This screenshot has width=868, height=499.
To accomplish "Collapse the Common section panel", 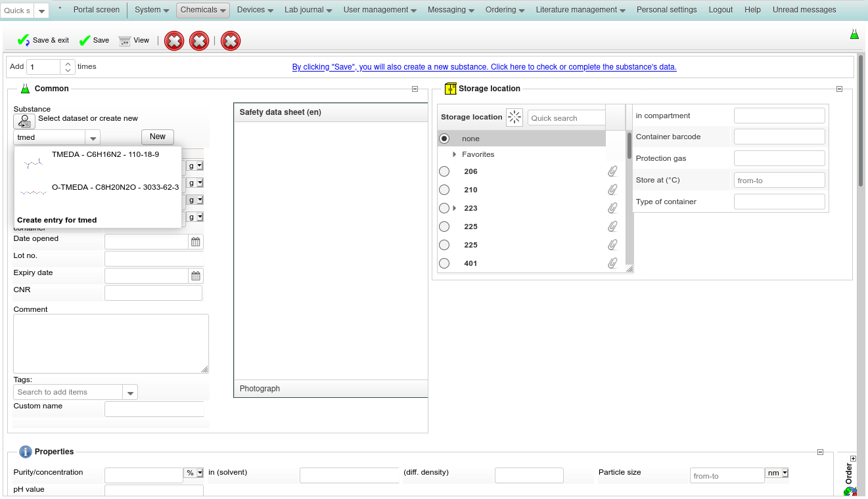I will [x=415, y=89].
